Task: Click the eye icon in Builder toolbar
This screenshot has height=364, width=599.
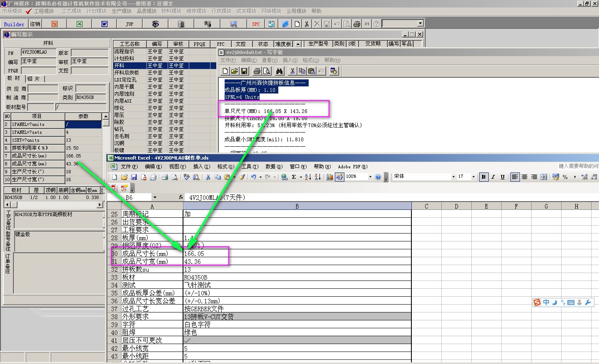Action: 155,24
